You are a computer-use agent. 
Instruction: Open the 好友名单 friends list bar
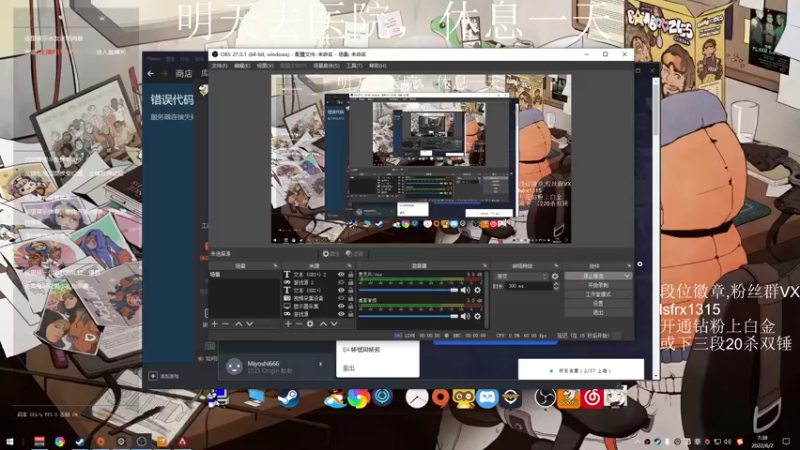(581, 371)
